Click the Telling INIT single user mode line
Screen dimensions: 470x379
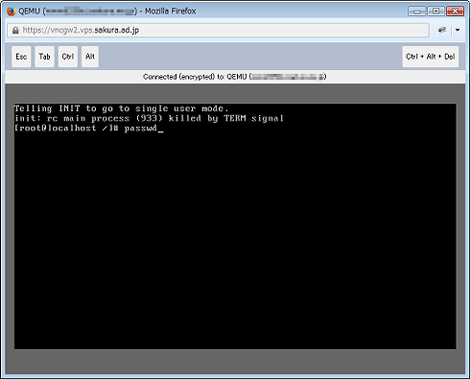point(121,109)
